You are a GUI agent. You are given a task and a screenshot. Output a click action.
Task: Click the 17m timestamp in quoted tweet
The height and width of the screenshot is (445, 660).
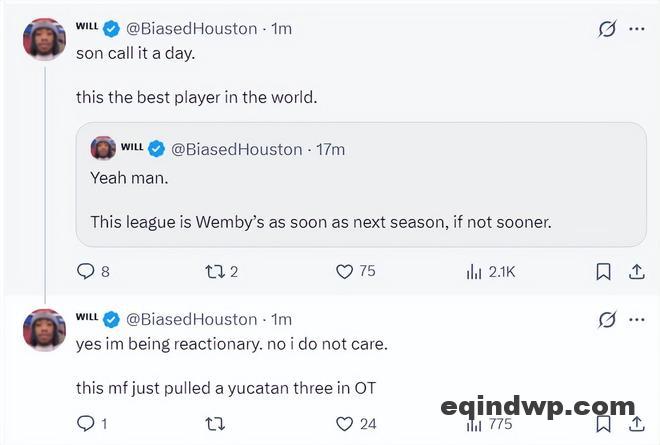[x=330, y=149]
